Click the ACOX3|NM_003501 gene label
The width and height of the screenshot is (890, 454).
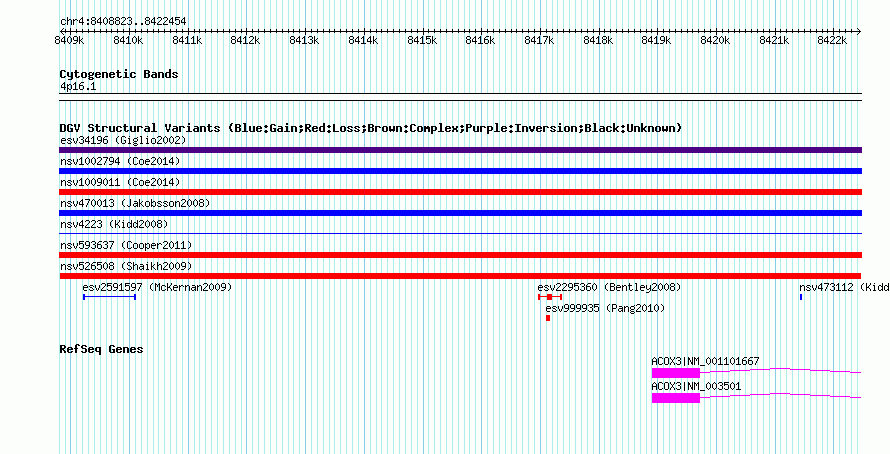tap(696, 386)
